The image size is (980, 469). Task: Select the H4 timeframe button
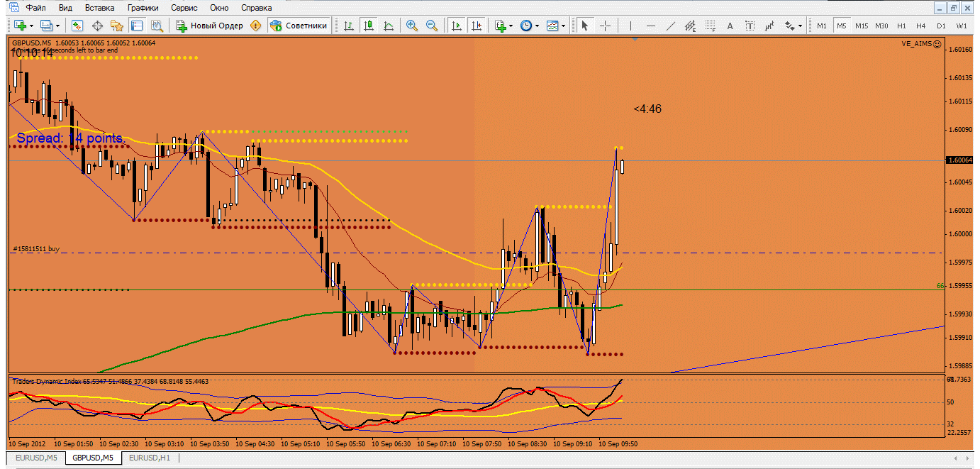[x=921, y=26]
